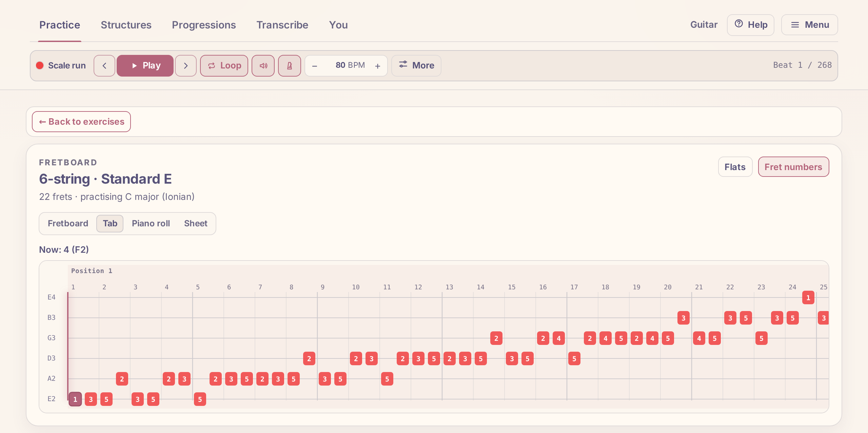The height and width of the screenshot is (433, 868).
Task: Go to the You tab
Action: tap(338, 25)
